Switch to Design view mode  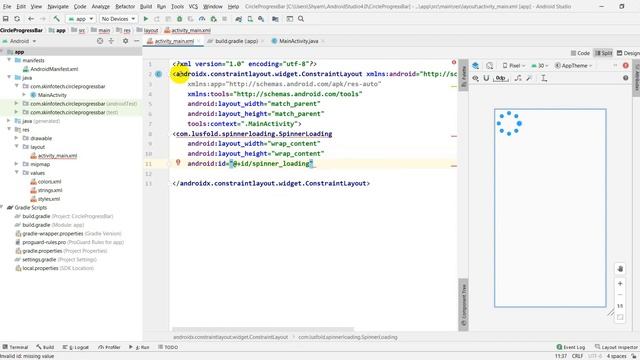pyautogui.click(x=628, y=53)
